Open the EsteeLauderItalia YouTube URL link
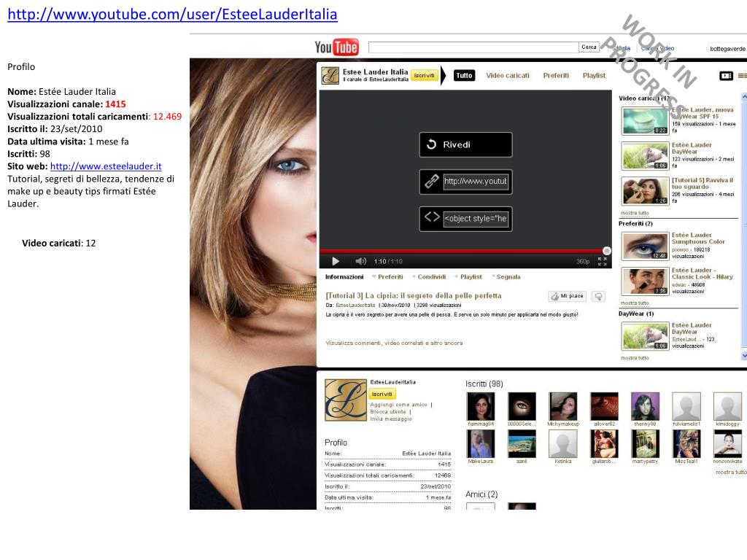 (172, 15)
